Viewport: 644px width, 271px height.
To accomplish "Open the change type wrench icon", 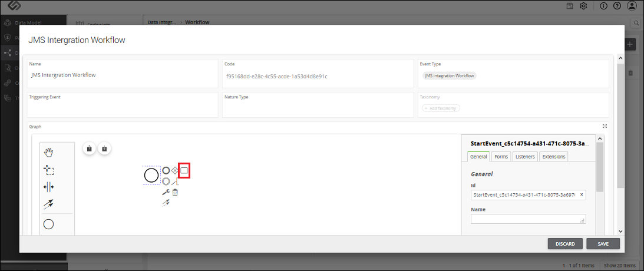I will (x=166, y=191).
